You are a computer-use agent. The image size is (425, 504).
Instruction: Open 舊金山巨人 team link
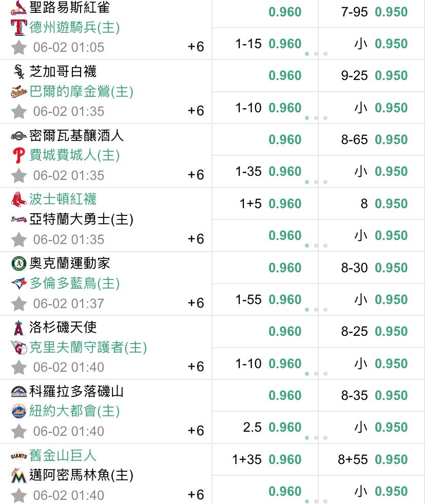(63, 455)
